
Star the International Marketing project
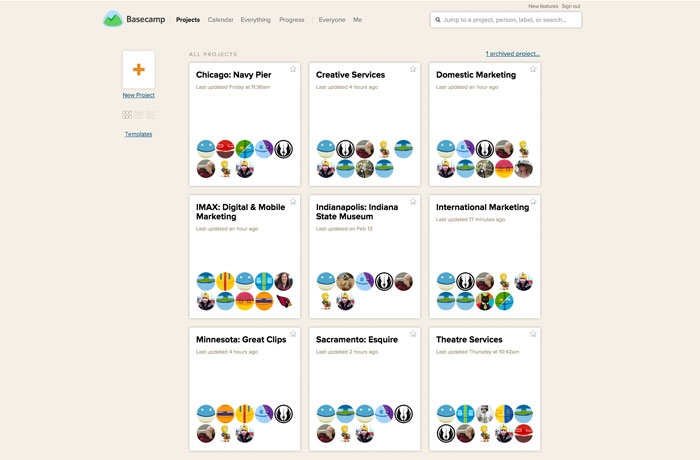point(533,201)
